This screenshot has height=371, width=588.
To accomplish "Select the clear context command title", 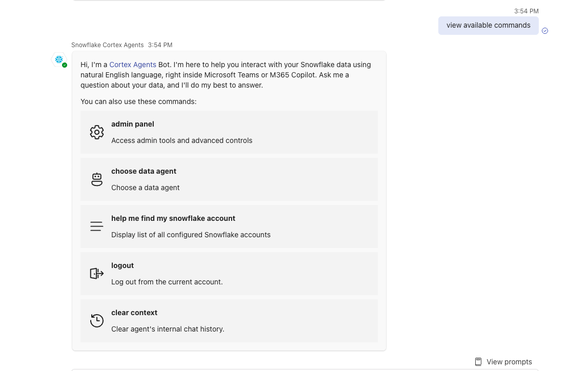I will click(134, 313).
